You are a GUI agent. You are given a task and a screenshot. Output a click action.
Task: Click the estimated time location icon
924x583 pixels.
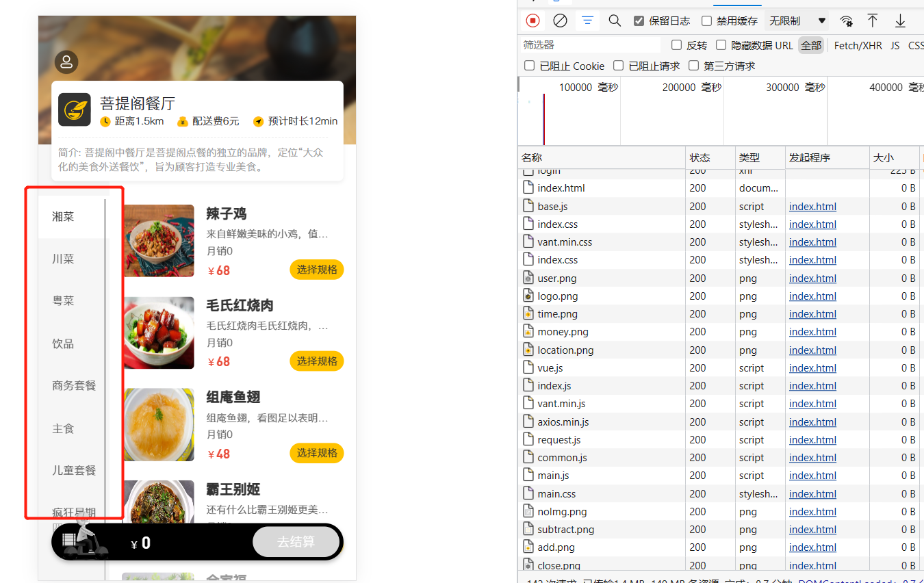click(258, 122)
